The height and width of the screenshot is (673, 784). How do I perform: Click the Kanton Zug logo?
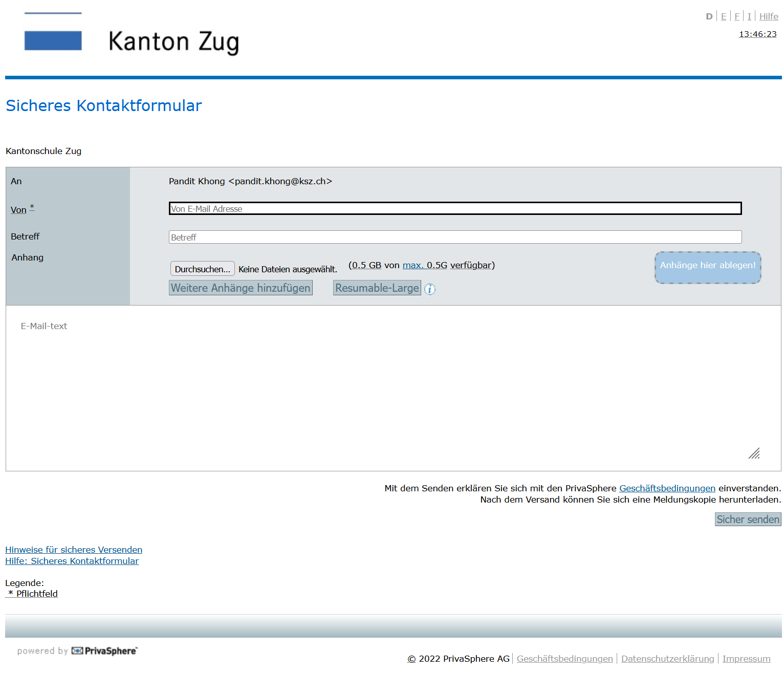(132, 37)
